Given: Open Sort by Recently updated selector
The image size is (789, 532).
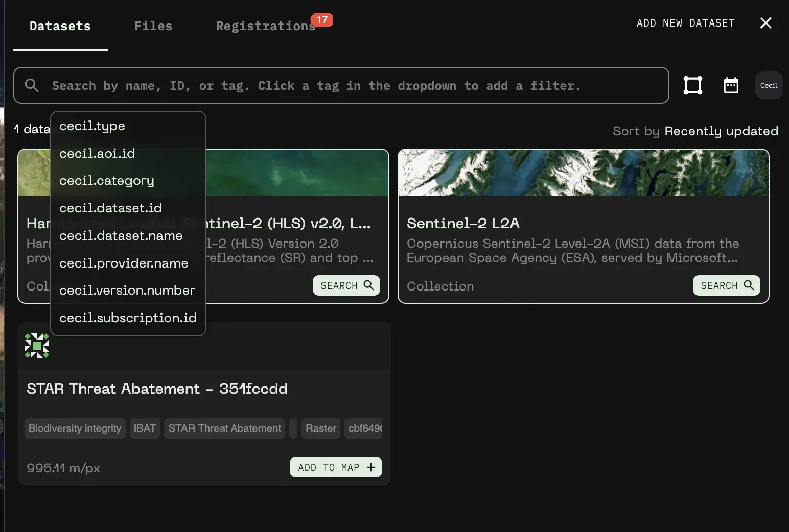Looking at the screenshot, I should pos(721,131).
